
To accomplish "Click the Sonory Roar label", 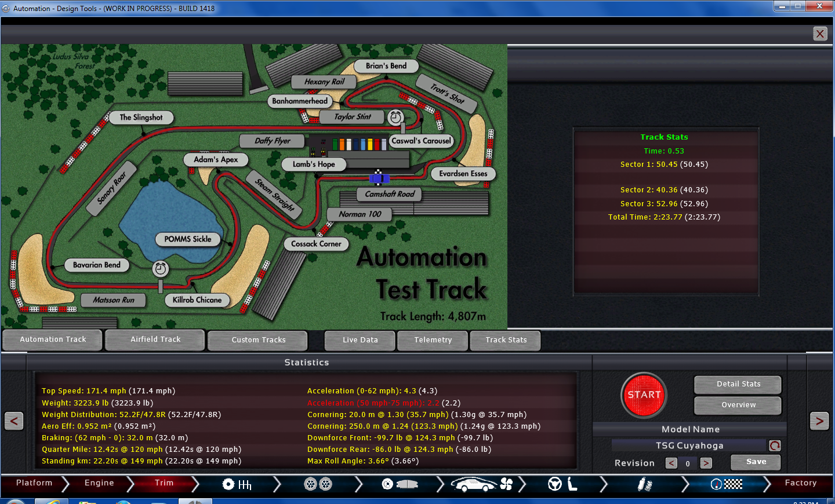I will (x=111, y=189).
